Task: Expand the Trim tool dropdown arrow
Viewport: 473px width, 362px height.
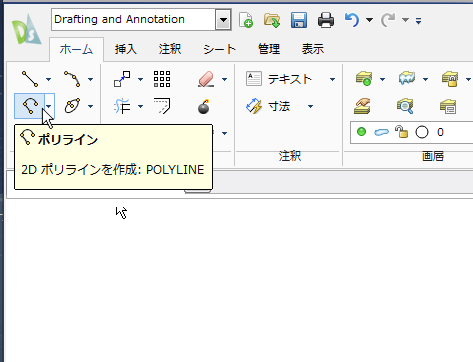Action: pyautogui.click(x=140, y=106)
